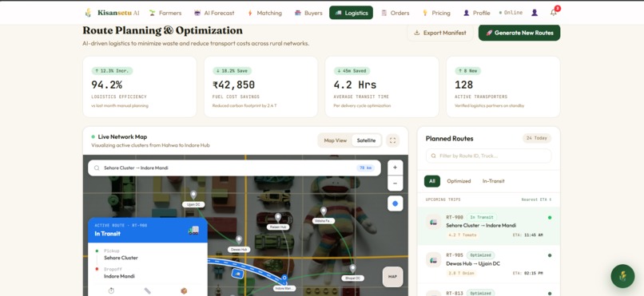644x296 pixels.
Task: Click the Indore Mandi dropoff label
Action: click(119, 276)
